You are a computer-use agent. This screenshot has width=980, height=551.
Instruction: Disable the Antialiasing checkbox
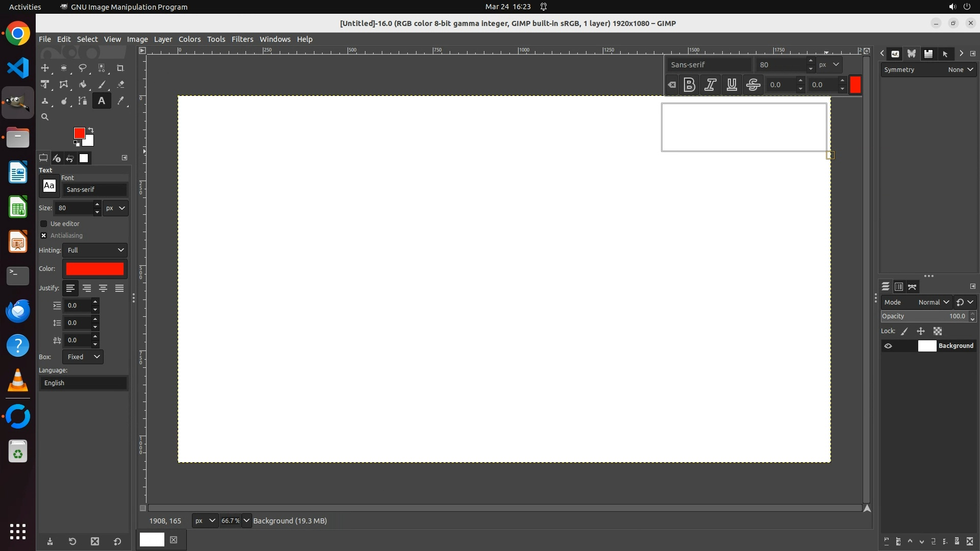click(x=44, y=236)
